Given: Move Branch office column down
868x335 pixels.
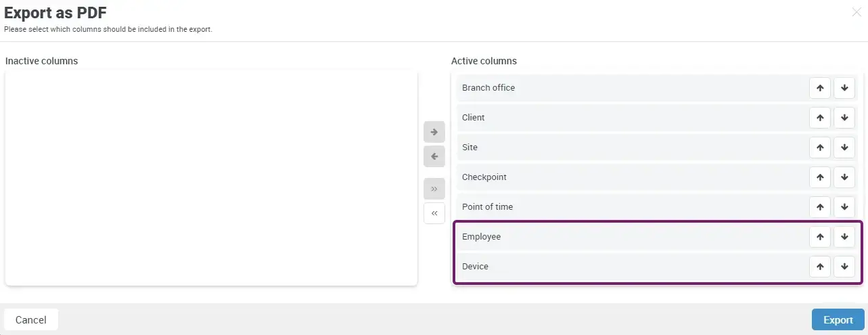Looking at the screenshot, I should tap(844, 88).
